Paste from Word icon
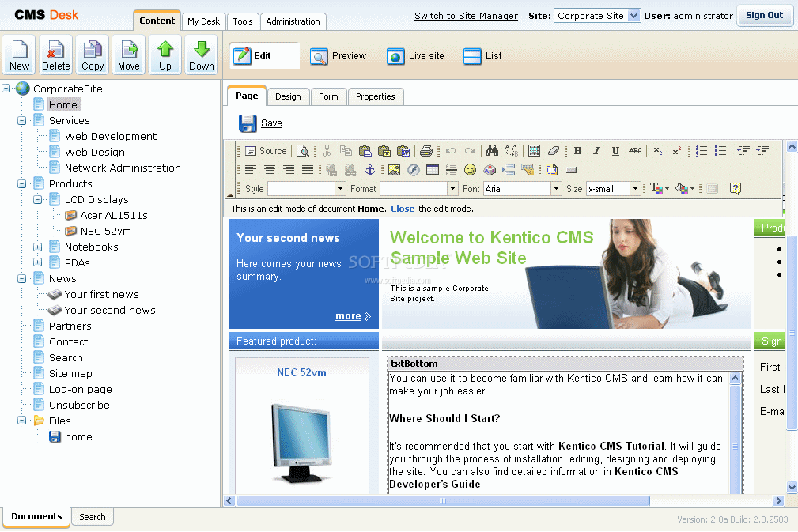Viewport: 798px width, 532px height. [x=403, y=151]
